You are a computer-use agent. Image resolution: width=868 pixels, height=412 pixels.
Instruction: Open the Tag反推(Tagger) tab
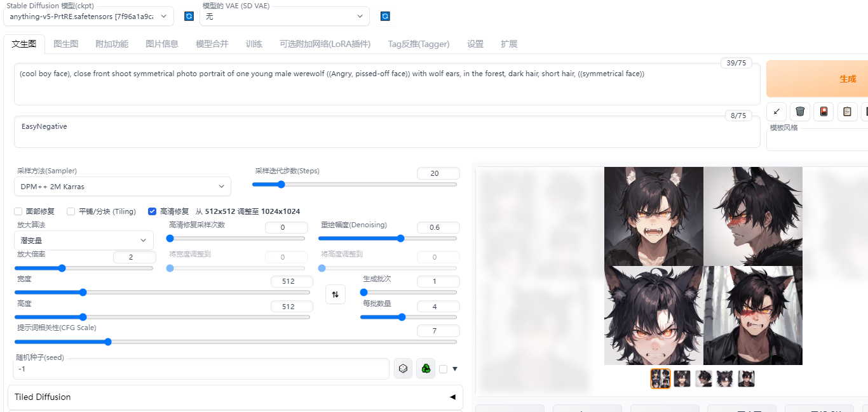419,44
